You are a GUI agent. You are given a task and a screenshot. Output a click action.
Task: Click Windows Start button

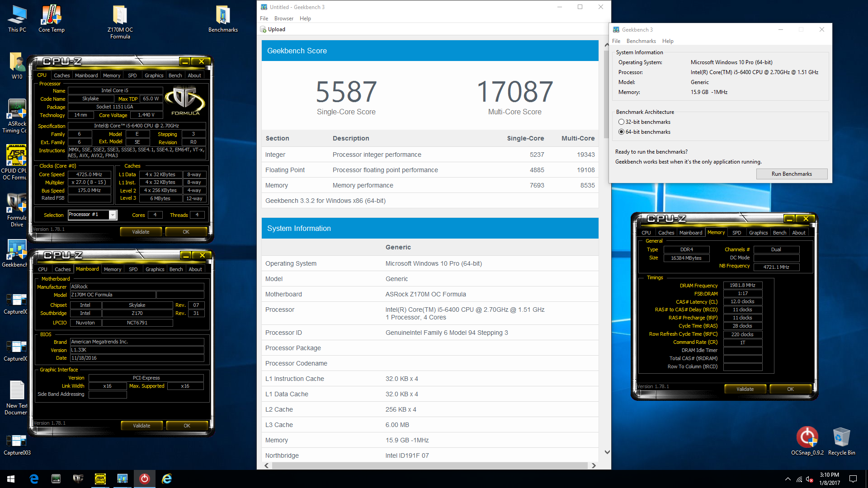11,479
